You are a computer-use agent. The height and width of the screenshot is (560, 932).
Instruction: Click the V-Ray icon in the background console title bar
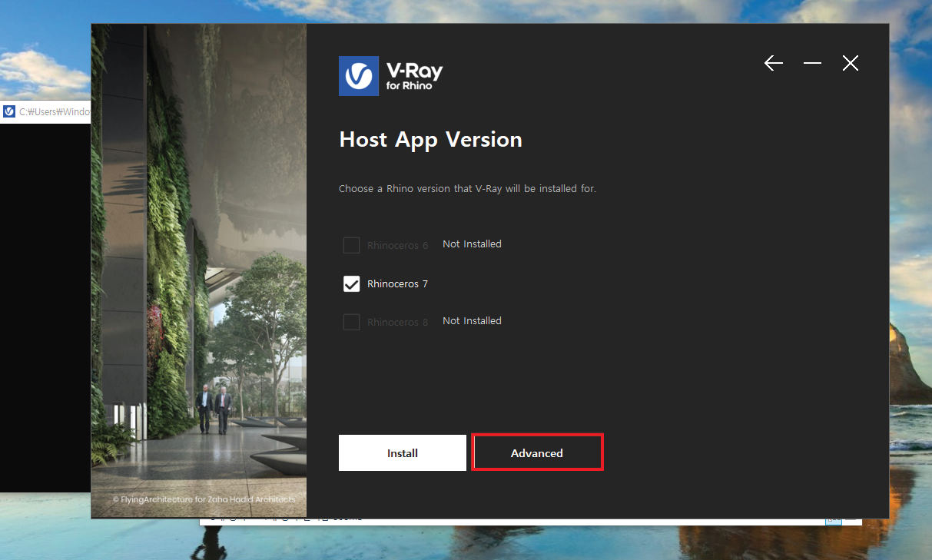[x=9, y=111]
